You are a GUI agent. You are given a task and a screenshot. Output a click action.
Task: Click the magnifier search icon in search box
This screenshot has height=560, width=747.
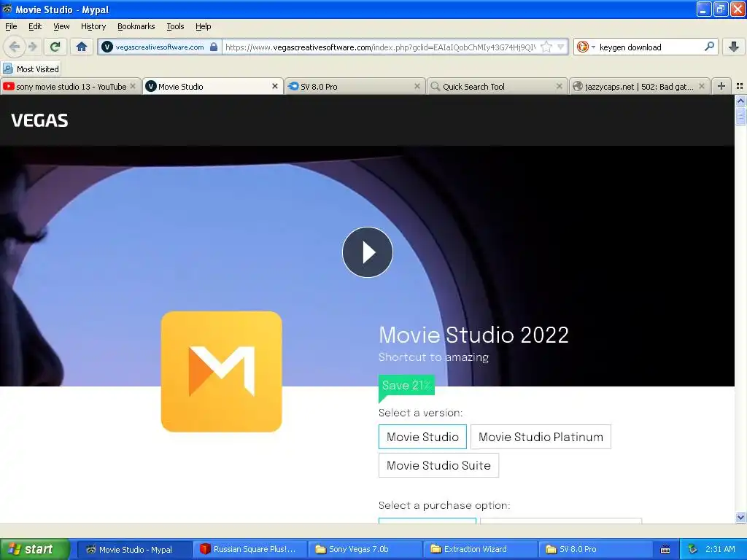tap(709, 47)
